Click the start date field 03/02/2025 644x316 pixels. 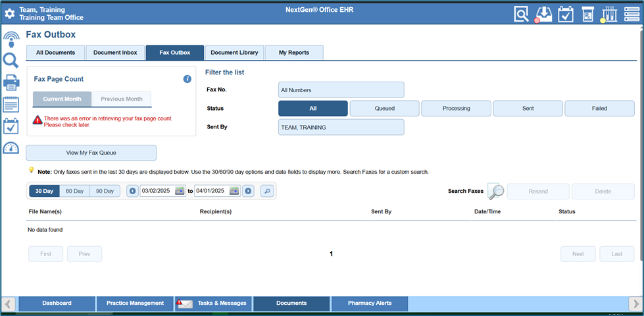pyautogui.click(x=158, y=191)
